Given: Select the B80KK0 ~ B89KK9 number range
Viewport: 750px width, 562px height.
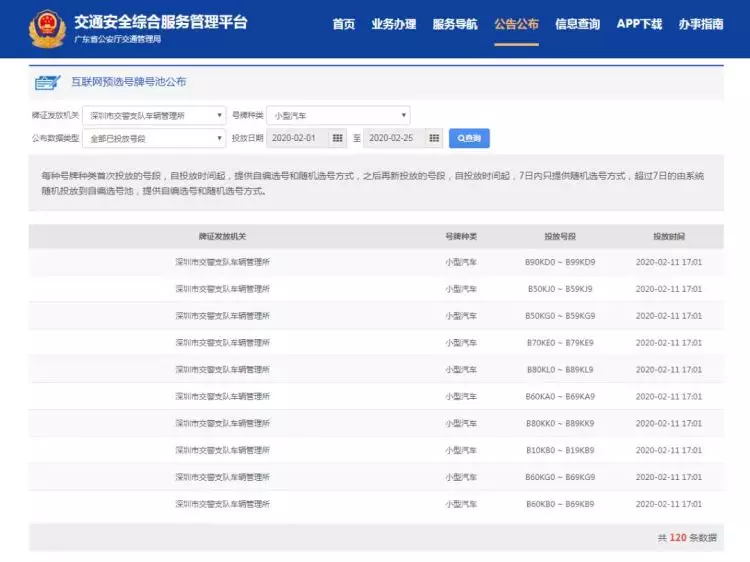Looking at the screenshot, I should pyautogui.click(x=560, y=423).
